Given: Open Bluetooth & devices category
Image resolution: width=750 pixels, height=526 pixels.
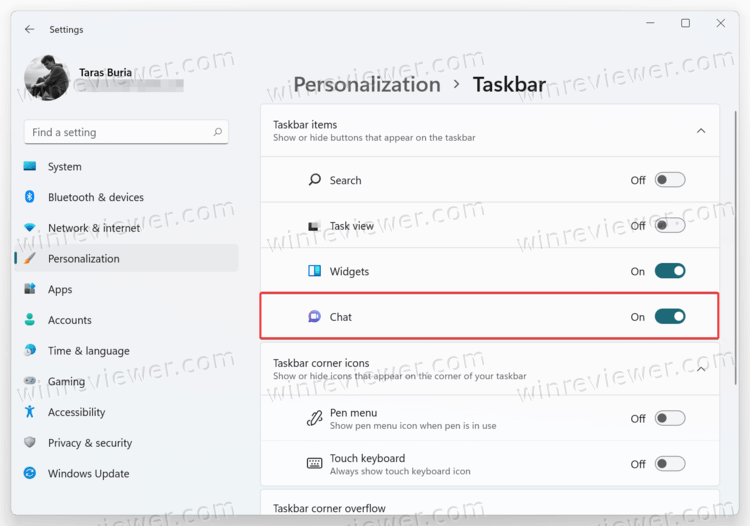Looking at the screenshot, I should 126,197.
